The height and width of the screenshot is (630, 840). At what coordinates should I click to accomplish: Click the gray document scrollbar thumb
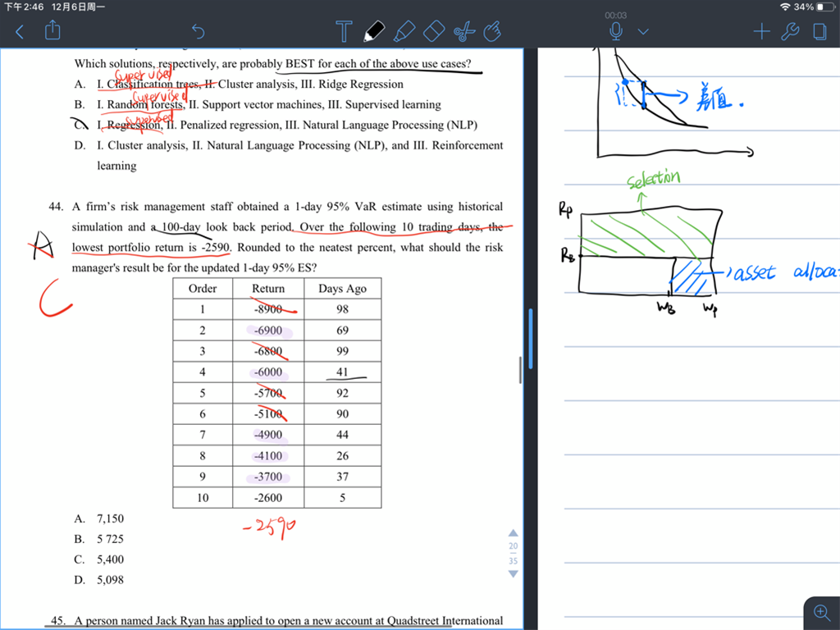pos(520,370)
